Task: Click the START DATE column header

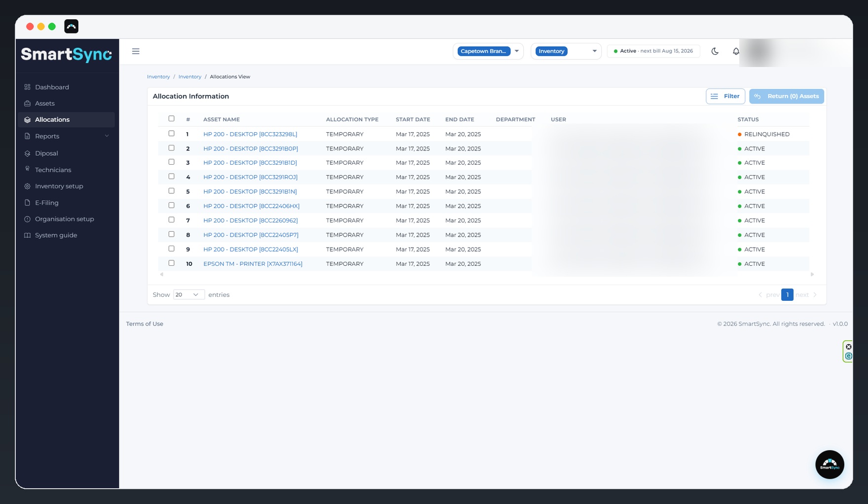Action: coord(413,119)
